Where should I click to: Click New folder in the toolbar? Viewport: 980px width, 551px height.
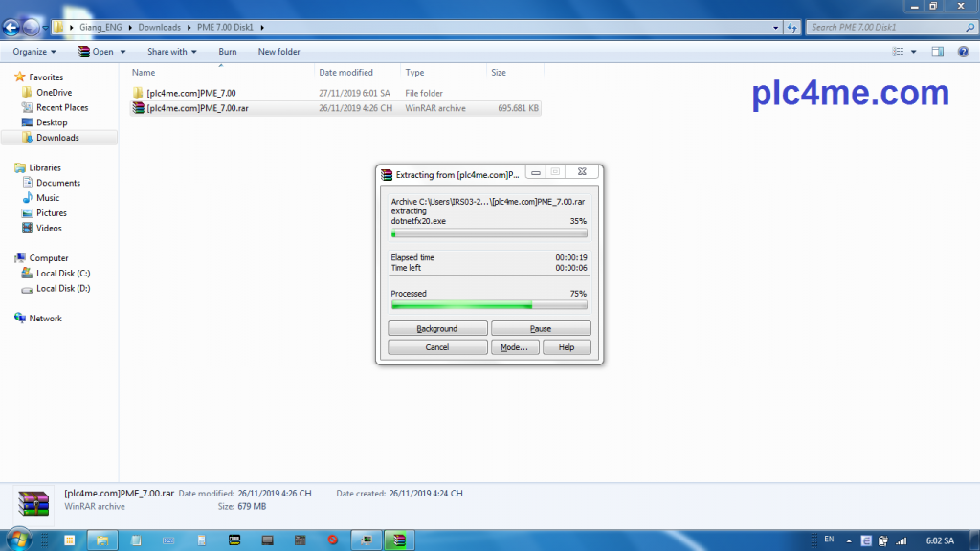[x=278, y=52]
